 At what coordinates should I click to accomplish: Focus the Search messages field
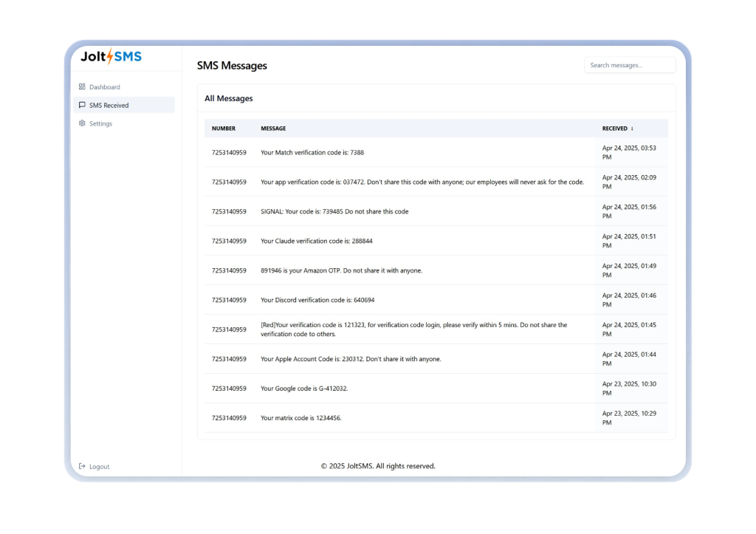pyautogui.click(x=630, y=65)
